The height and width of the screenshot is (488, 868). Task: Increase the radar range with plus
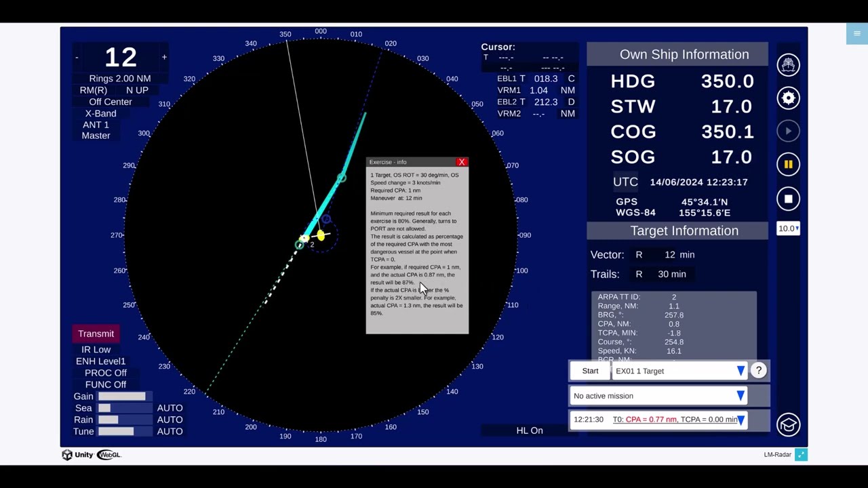coord(164,58)
